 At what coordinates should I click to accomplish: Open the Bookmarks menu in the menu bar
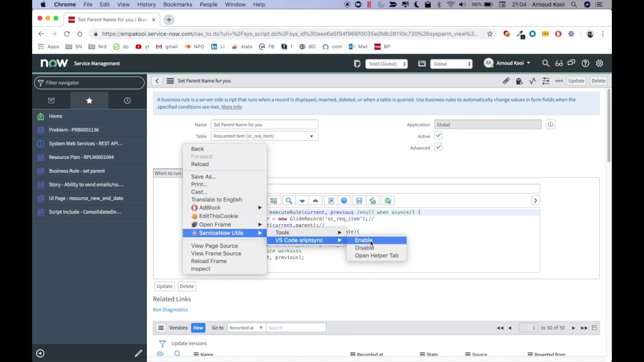click(178, 5)
